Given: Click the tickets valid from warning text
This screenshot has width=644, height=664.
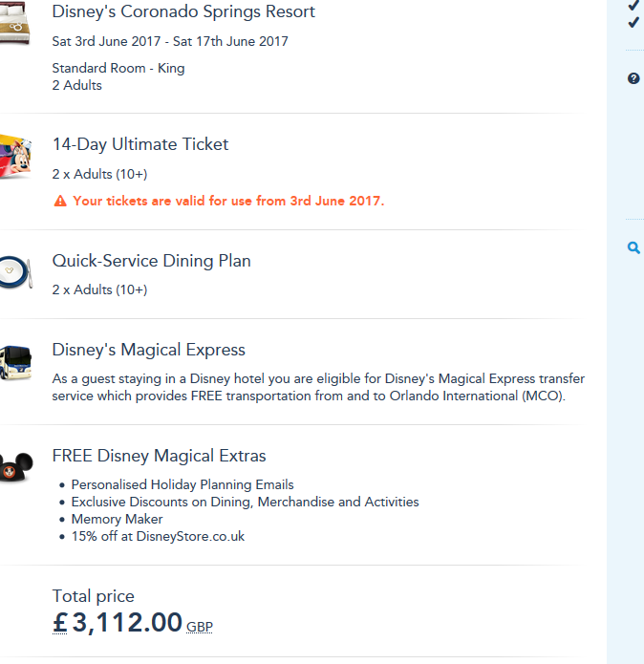Looking at the screenshot, I should (228, 202).
